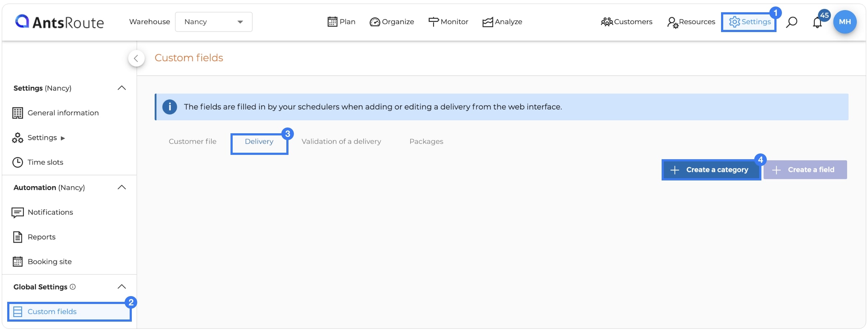Open Reports settings
Screen dimensions: 868x331
tap(34, 237)
